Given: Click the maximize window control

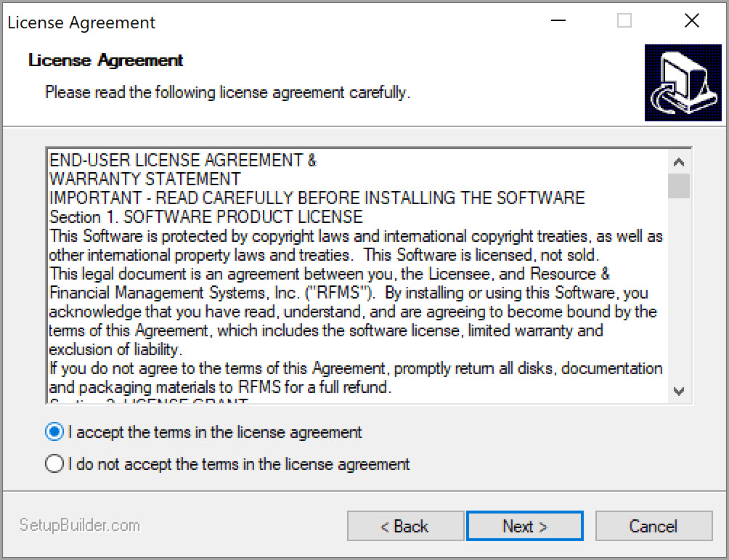Looking at the screenshot, I should point(624,20).
